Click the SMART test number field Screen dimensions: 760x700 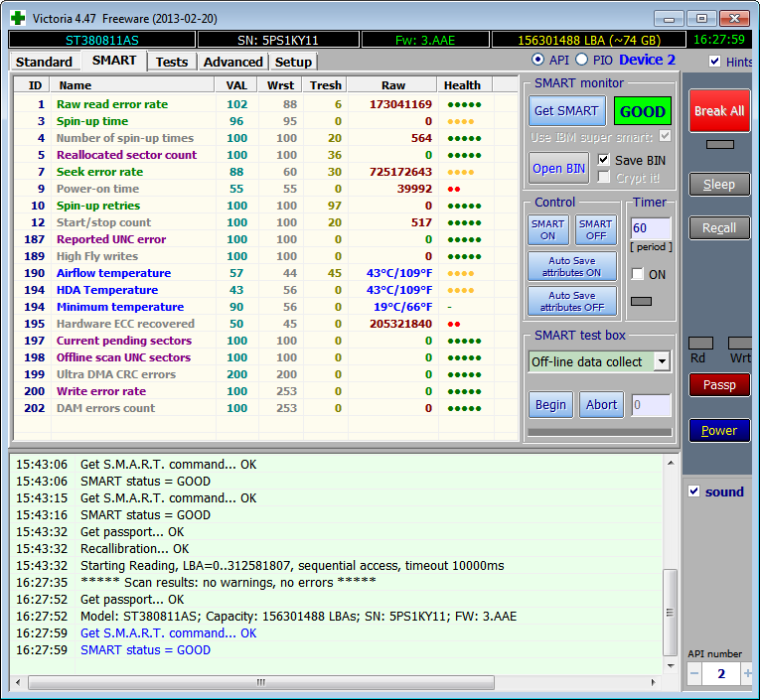coord(652,405)
